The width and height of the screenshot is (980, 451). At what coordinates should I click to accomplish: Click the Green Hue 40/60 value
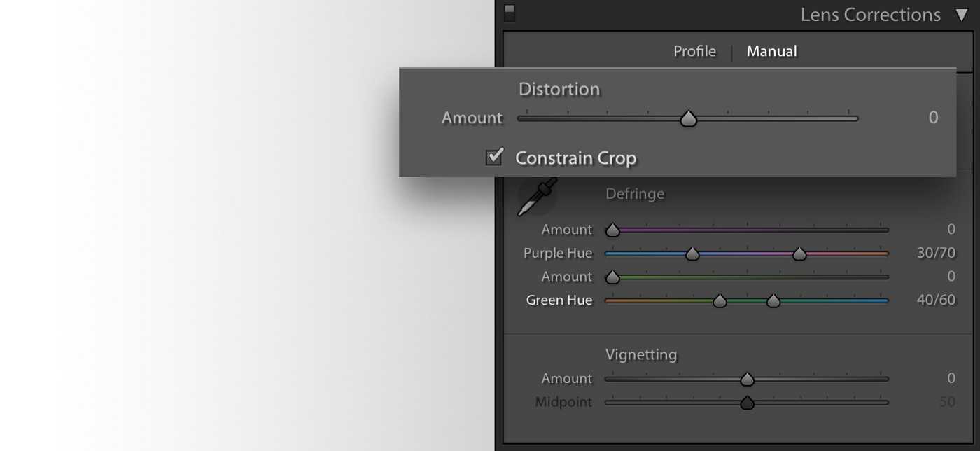935,300
